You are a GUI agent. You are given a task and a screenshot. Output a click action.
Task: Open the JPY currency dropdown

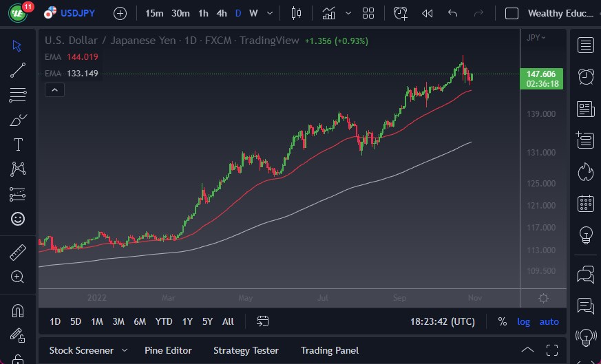536,38
